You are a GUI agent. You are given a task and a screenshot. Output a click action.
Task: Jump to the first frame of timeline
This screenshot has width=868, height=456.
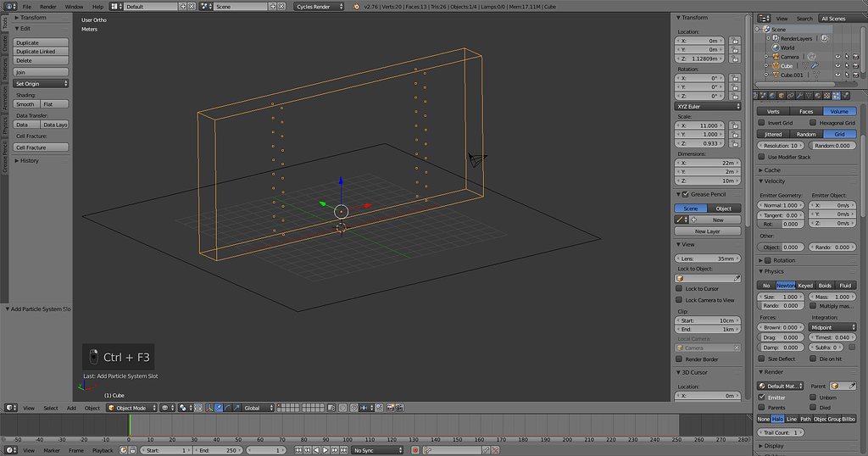pyautogui.click(x=298, y=450)
